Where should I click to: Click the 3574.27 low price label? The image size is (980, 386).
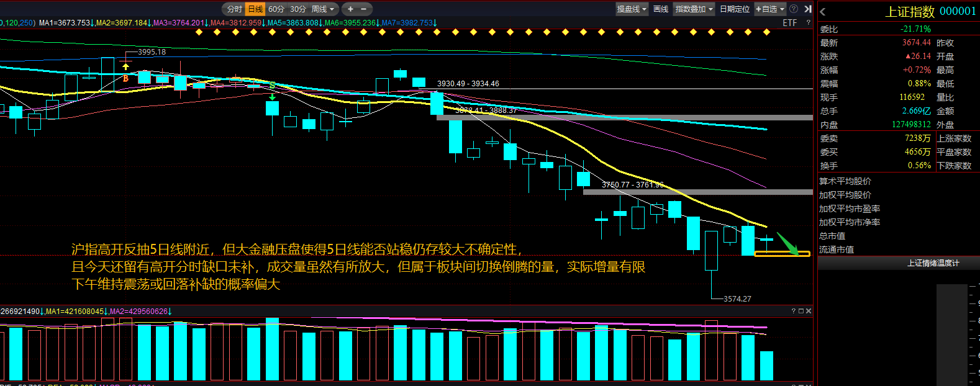[737, 299]
